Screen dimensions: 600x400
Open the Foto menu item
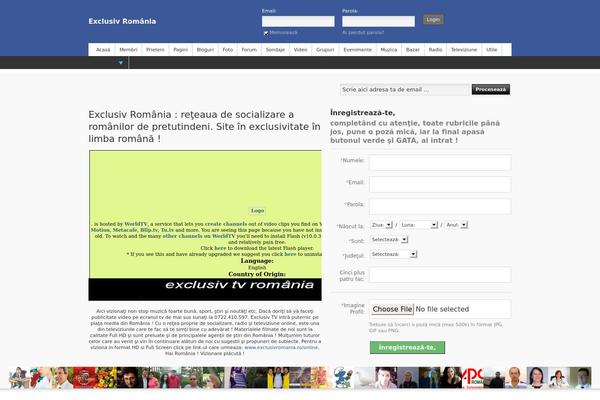(228, 50)
